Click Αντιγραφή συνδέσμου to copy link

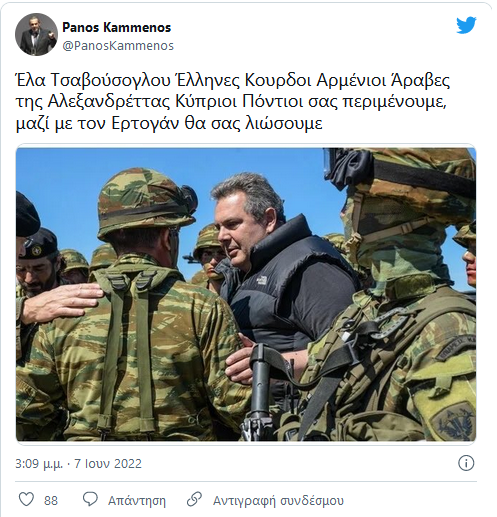pos(278,501)
